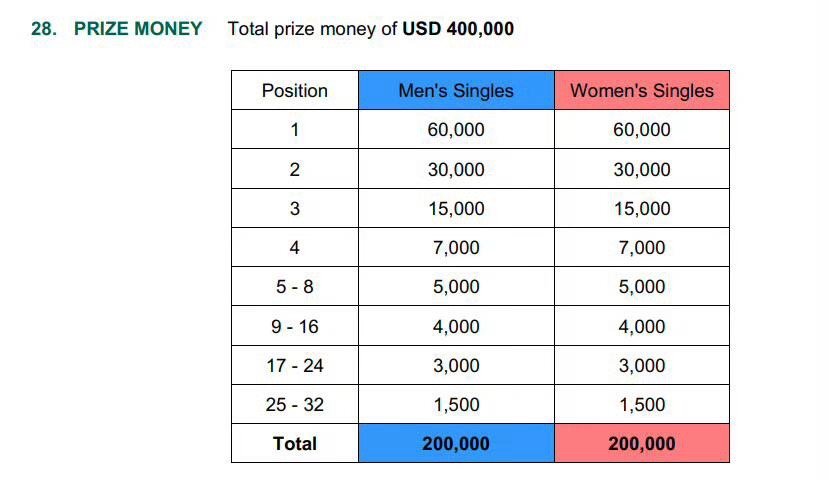The width and height of the screenshot is (829, 480).
Task: Select Men's Singles 30,000 cell
Action: (456, 169)
